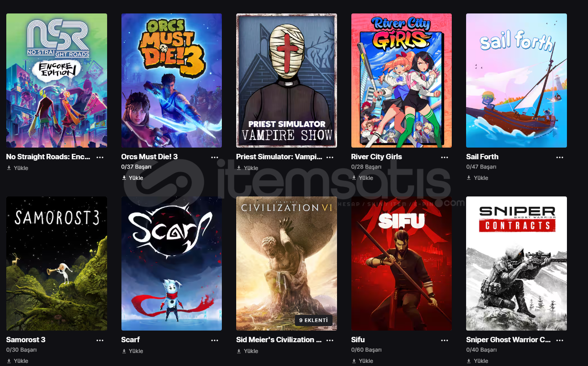This screenshot has height=366, width=588.
Task: Open the Sifu game cover
Action: [402, 263]
